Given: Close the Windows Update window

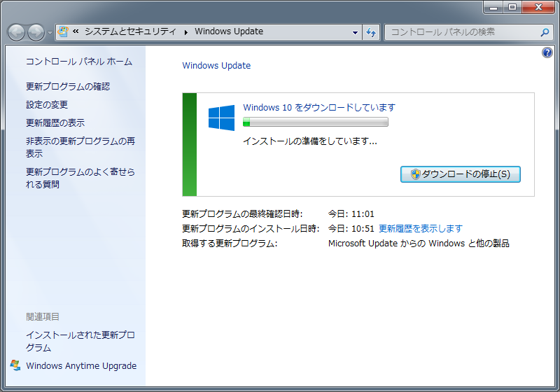Looking at the screenshot, I should [538, 7].
